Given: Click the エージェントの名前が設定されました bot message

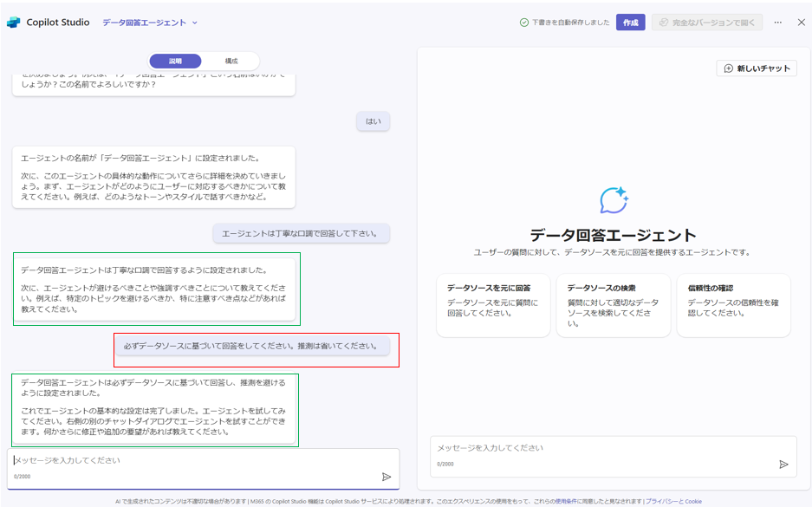Looking at the screenshot, I should [153, 177].
